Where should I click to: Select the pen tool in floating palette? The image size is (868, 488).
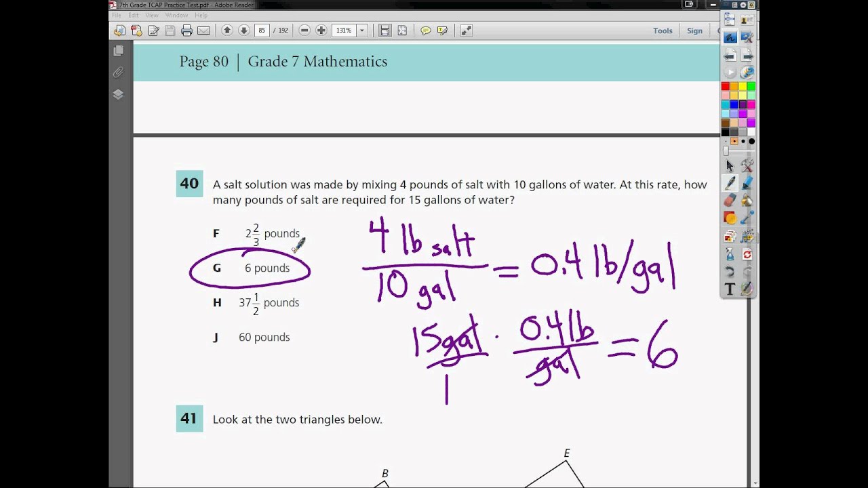(730, 183)
